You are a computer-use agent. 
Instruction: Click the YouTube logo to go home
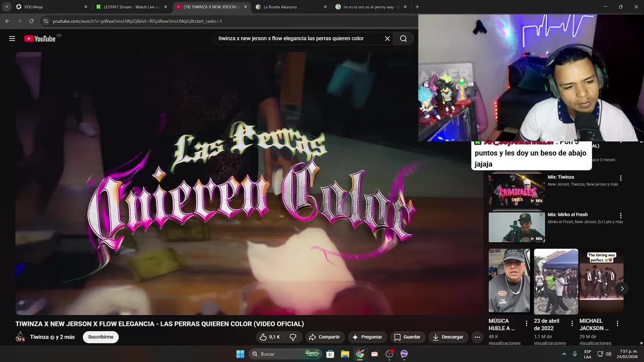(x=40, y=39)
